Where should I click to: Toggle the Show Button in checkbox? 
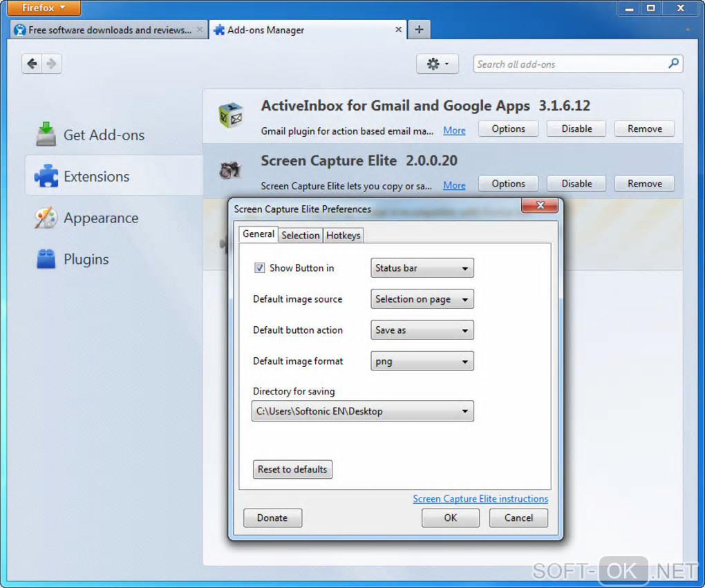259,268
